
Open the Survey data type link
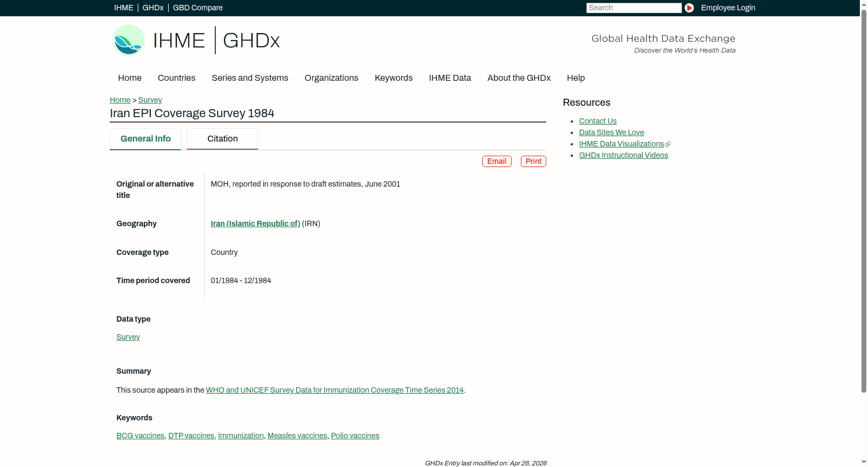pyautogui.click(x=128, y=337)
